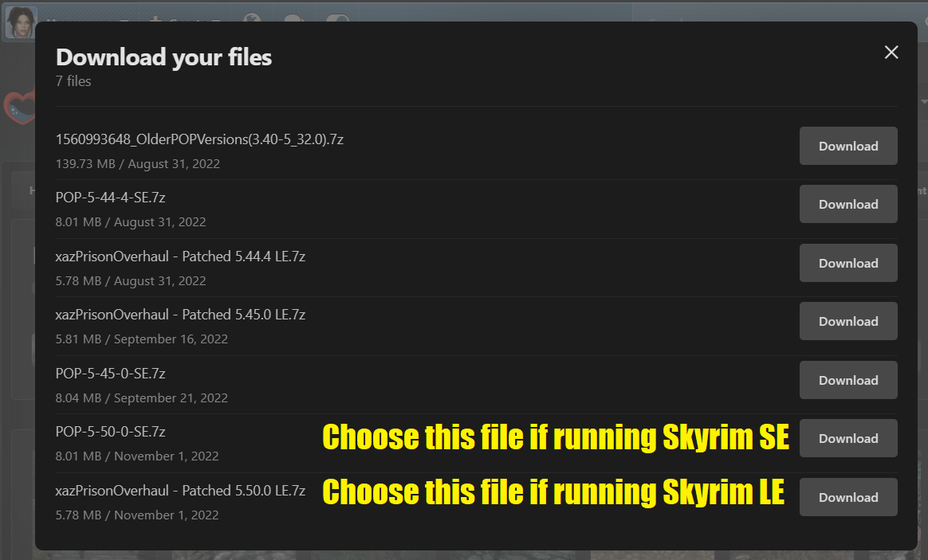Viewport: 928px width, 560px height.
Task: Click '8.01 MB / August 31, 2022' details
Action: point(131,222)
